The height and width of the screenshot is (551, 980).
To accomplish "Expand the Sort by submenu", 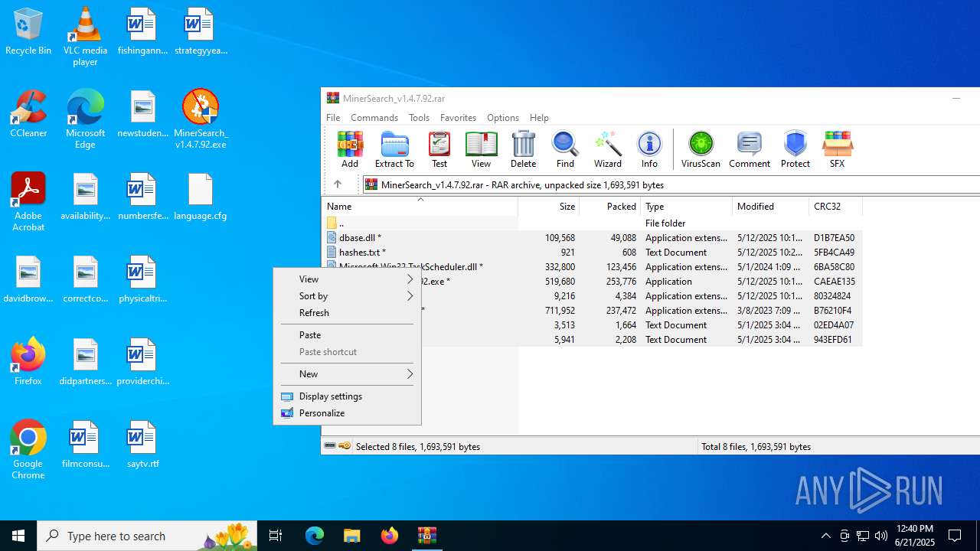I will coord(347,296).
